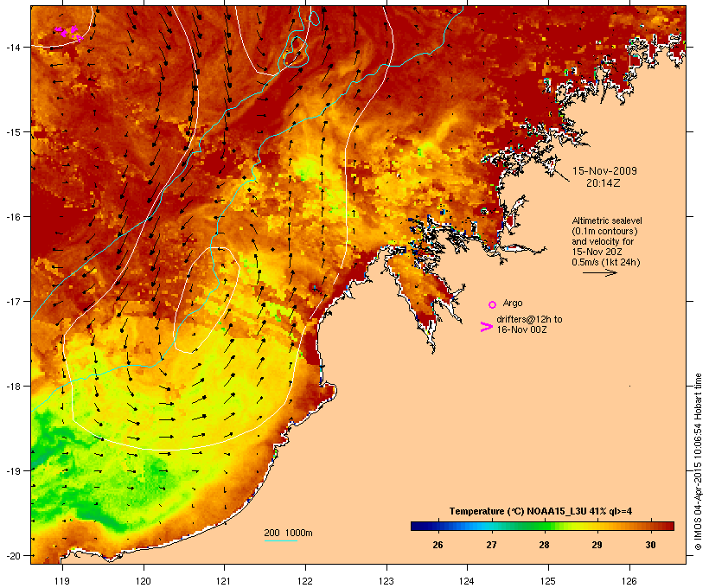Click the longitude axis label '122'
Image resolution: width=709 pixels, height=588 pixels.
pyautogui.click(x=305, y=581)
